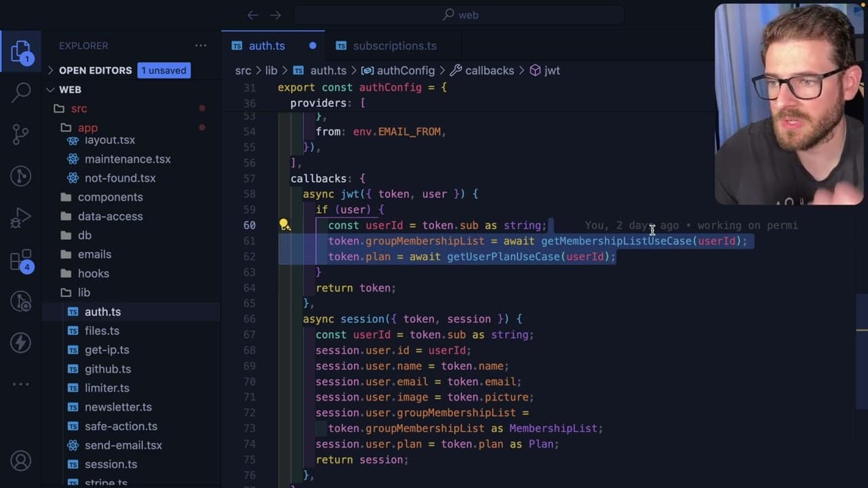Click the web command center search box
The width and height of the screenshot is (868, 488).
459,15
